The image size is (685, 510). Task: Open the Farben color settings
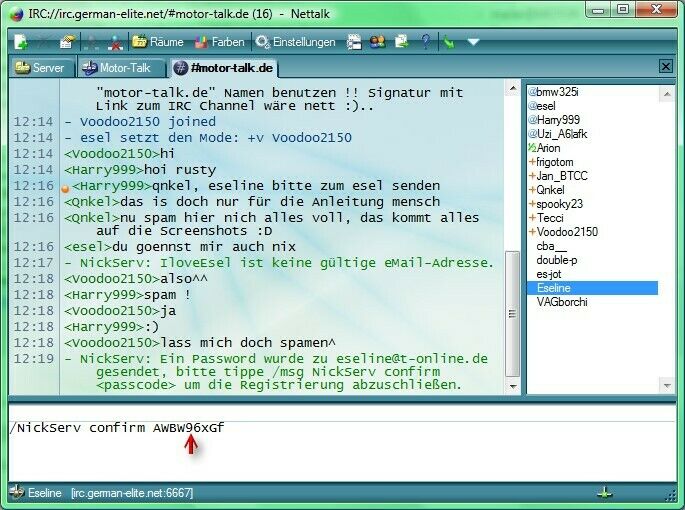pyautogui.click(x=220, y=42)
